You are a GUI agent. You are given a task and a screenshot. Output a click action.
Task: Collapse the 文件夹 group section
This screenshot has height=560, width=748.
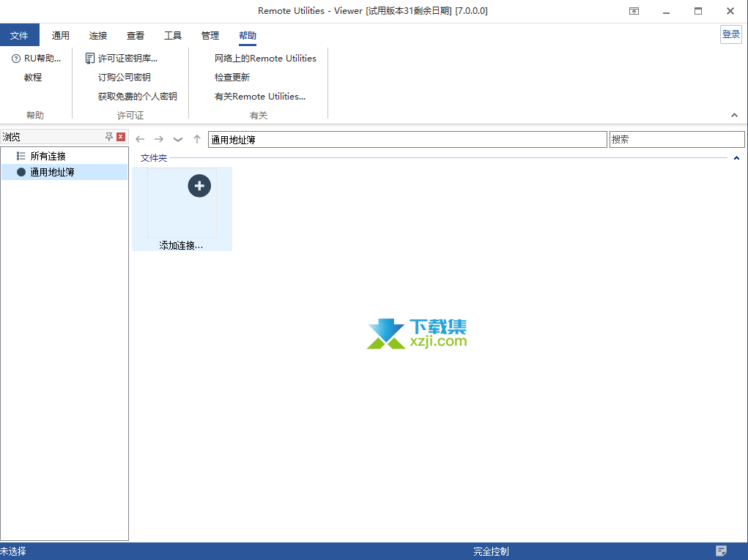coord(736,158)
